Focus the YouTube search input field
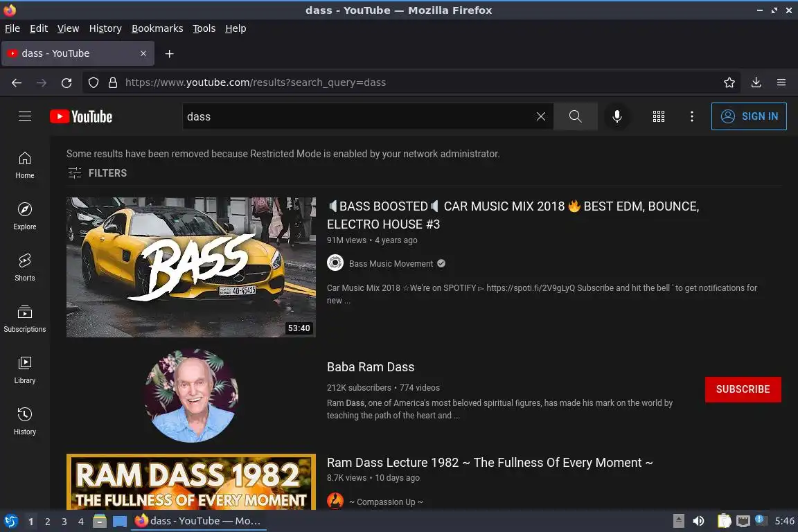 tap(359, 116)
